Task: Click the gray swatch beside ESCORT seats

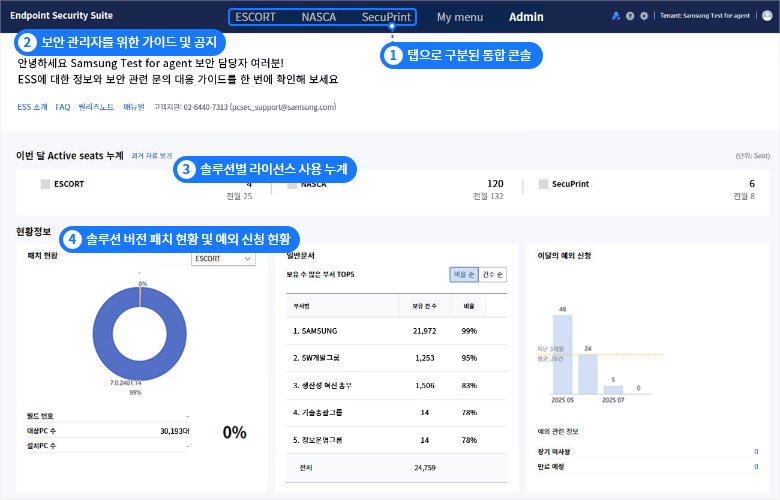Action: (x=45, y=184)
